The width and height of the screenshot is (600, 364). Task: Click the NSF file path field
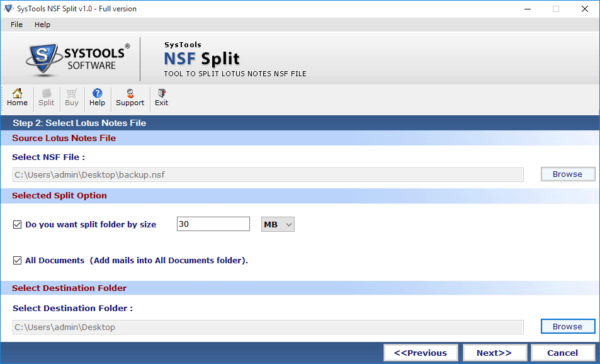[x=268, y=174]
